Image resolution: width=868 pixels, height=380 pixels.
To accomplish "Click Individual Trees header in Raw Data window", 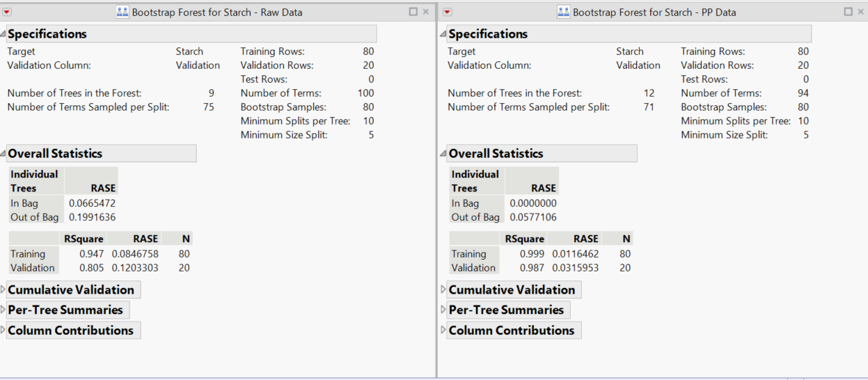I will tap(35, 181).
